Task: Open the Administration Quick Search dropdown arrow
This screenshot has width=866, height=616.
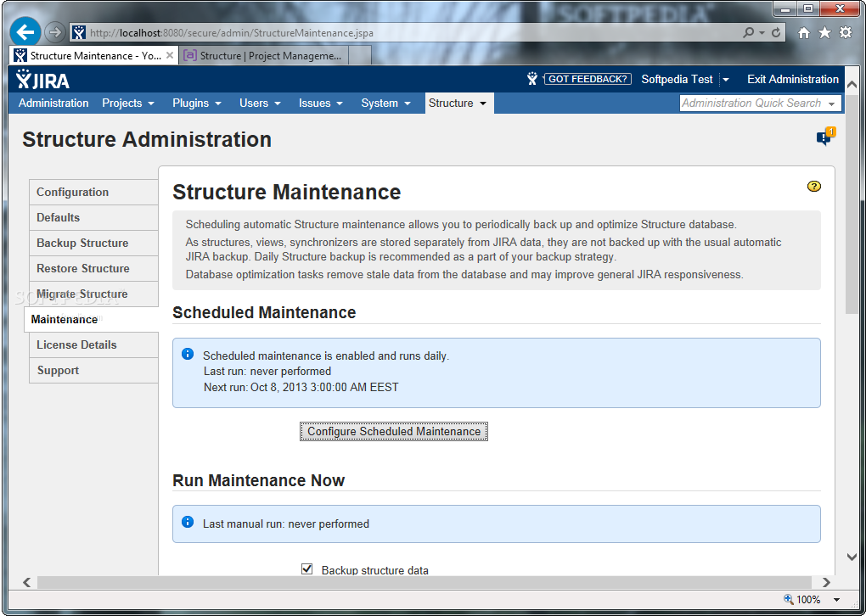Action: [x=832, y=104]
